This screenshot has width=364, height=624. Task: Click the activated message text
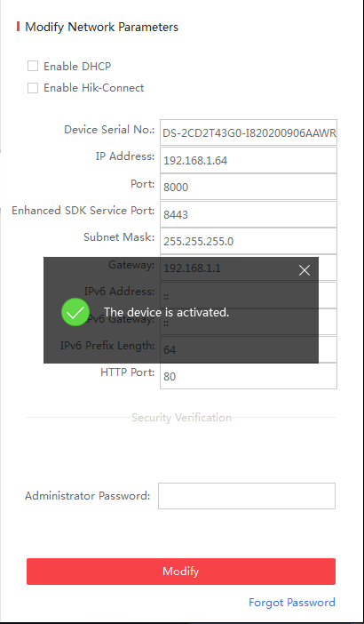click(x=167, y=312)
